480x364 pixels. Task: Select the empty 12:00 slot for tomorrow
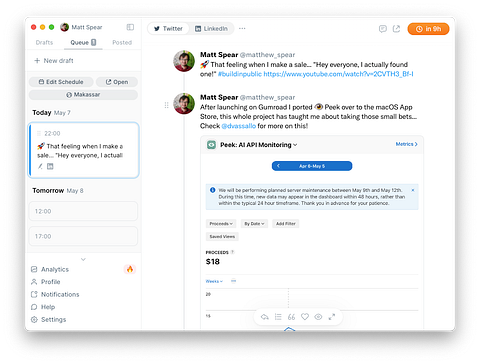[83, 211]
